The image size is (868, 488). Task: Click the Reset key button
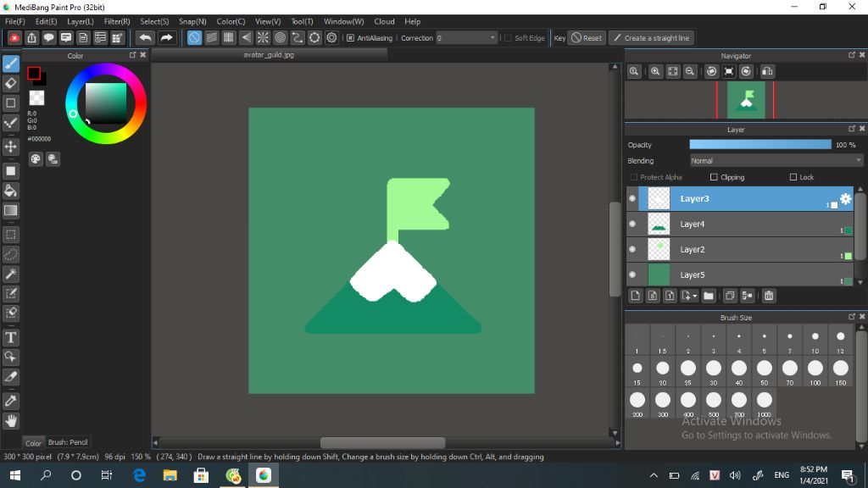(x=587, y=38)
